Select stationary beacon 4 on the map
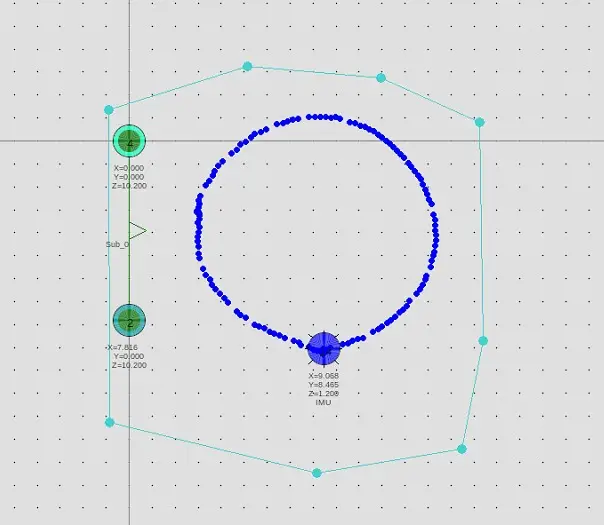The height and width of the screenshot is (525, 604). pos(129,141)
